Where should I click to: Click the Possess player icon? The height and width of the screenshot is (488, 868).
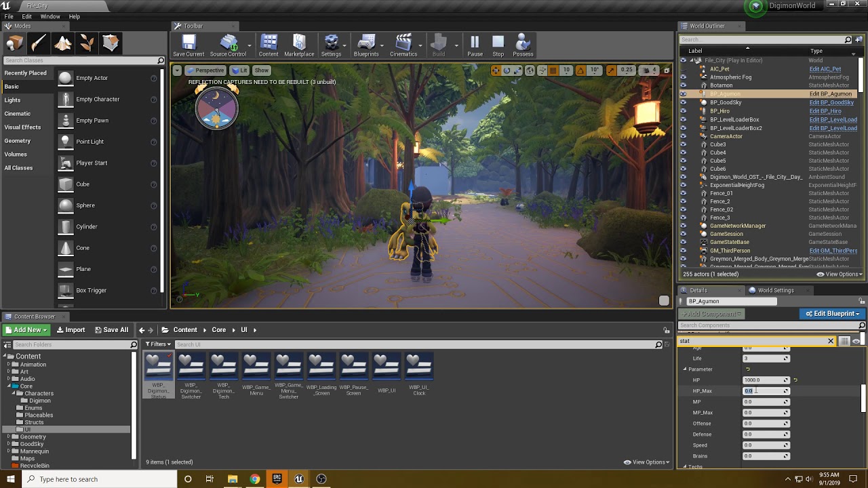(523, 45)
